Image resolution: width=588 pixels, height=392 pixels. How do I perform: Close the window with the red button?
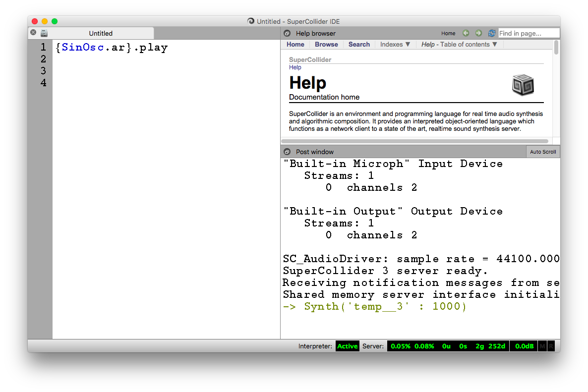click(x=35, y=21)
